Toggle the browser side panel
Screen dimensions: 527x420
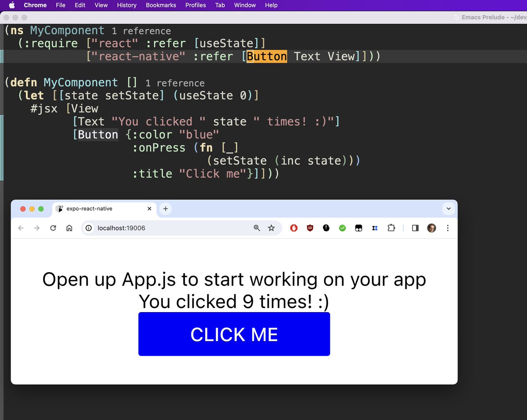tap(415, 228)
